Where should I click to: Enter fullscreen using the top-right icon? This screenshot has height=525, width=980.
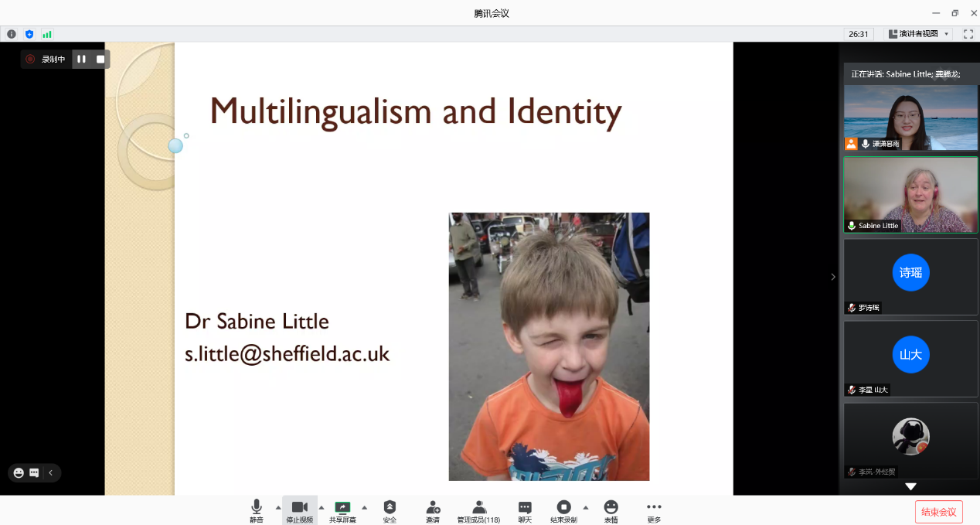click(x=968, y=34)
